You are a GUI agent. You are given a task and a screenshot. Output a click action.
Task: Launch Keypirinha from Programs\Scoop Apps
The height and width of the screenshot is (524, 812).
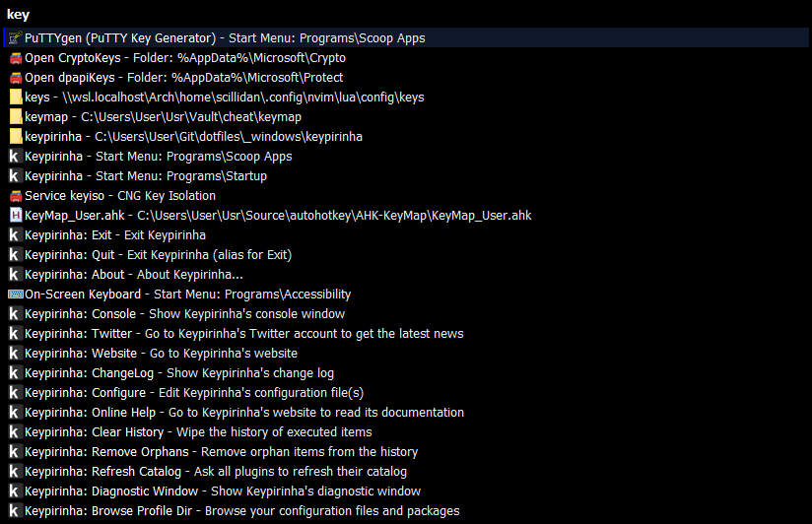click(x=406, y=156)
